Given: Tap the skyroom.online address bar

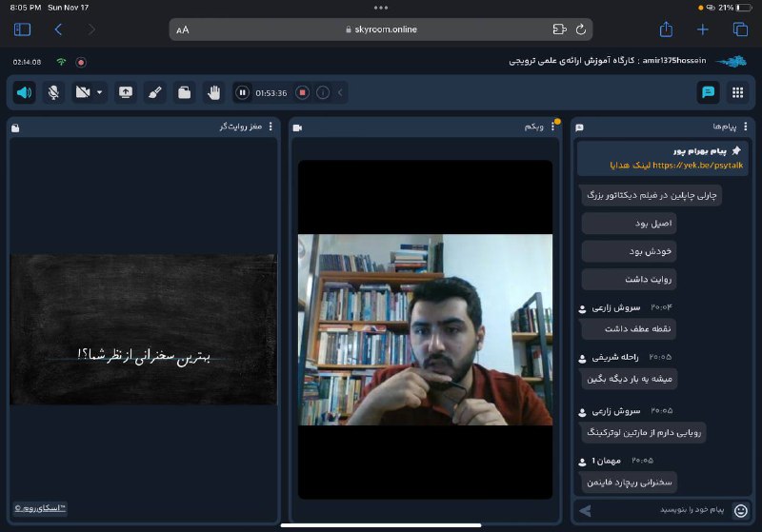Looking at the screenshot, I should coord(381,30).
